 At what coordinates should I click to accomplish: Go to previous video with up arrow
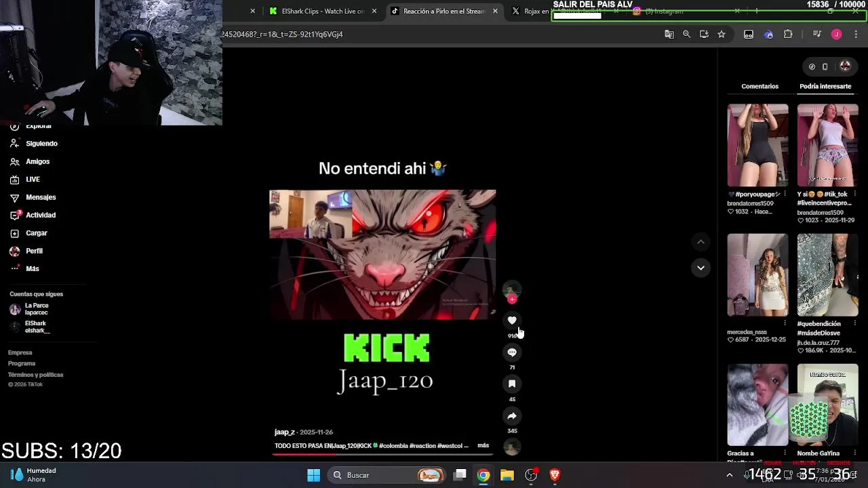pos(701,242)
